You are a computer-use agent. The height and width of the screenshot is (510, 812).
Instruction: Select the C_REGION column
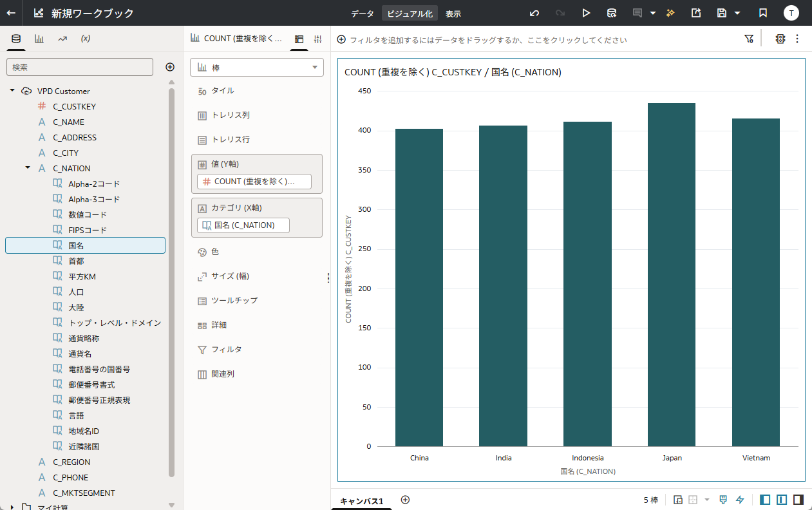coord(71,462)
